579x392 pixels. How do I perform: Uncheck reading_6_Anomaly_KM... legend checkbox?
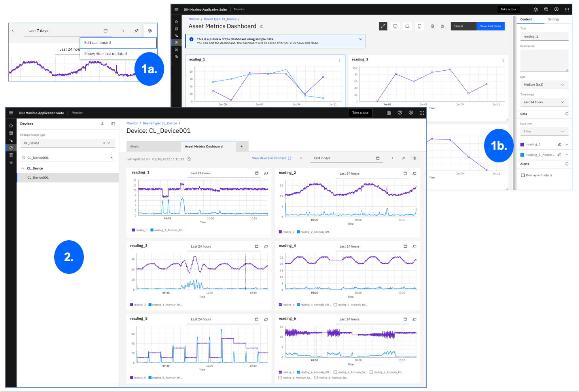point(299,372)
